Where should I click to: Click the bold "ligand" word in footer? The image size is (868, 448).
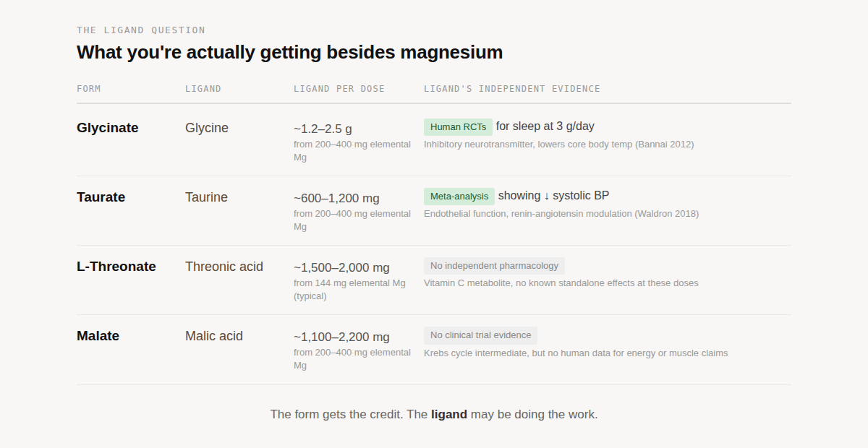(449, 415)
